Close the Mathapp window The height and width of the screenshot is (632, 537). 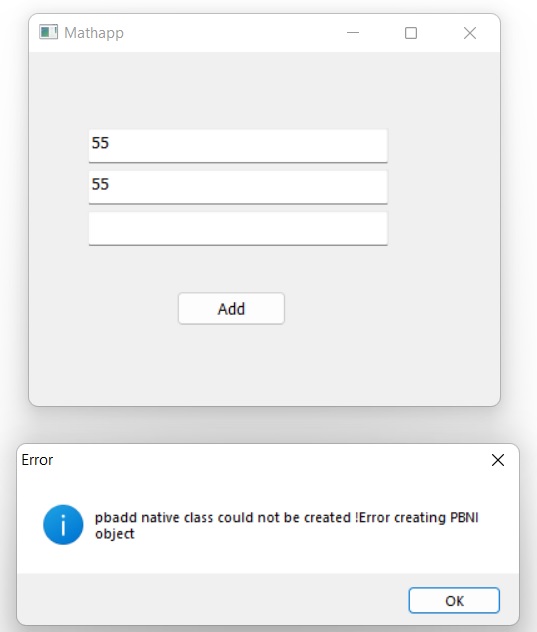point(470,33)
